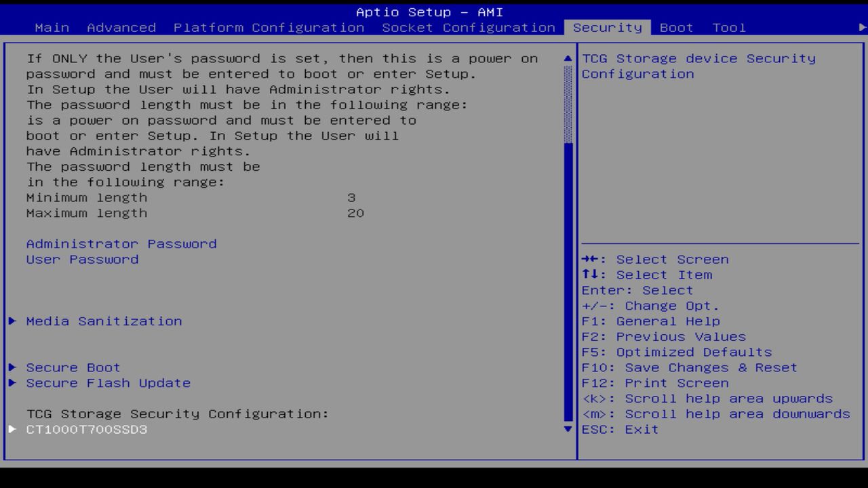Open the Secure Boot submenu
The image size is (868, 488).
(73, 367)
